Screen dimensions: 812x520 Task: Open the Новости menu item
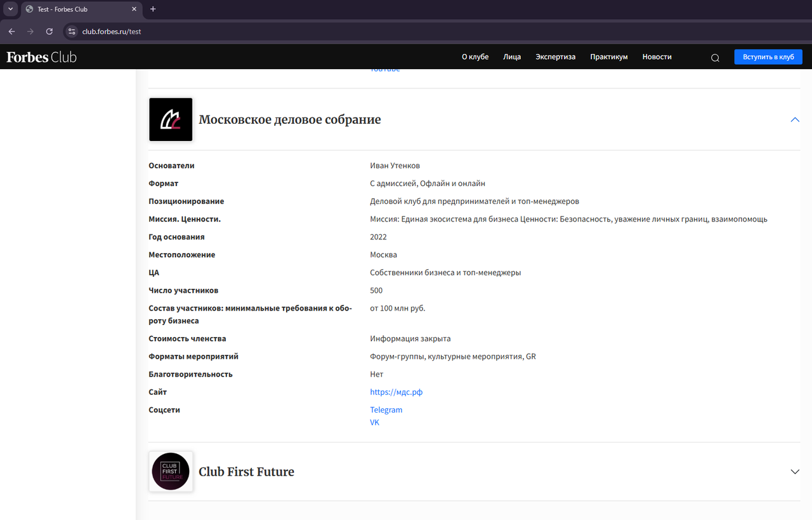657,57
